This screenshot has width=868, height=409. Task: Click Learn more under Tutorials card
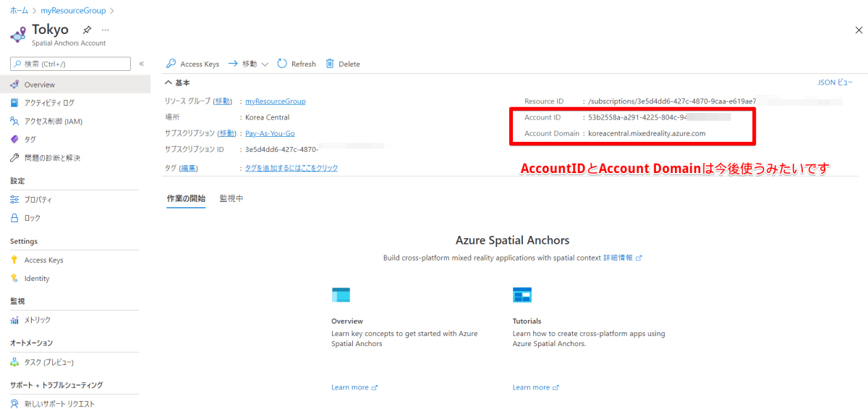point(535,387)
